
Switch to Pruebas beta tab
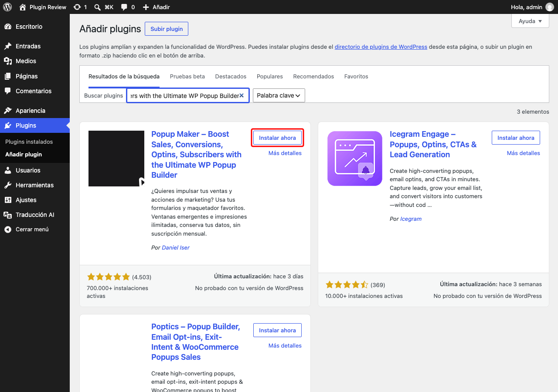tap(187, 76)
